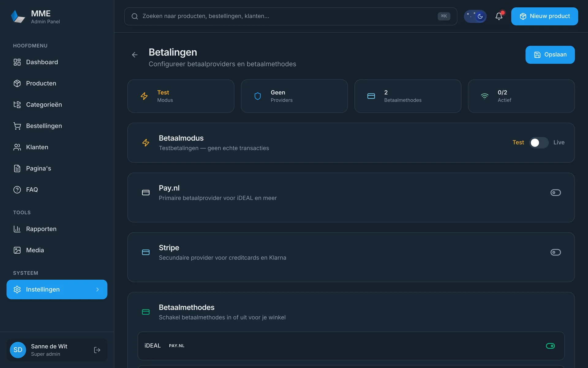Click the Live label of Betaalmodus
Viewport: 588px width, 368px height.
pos(559,143)
